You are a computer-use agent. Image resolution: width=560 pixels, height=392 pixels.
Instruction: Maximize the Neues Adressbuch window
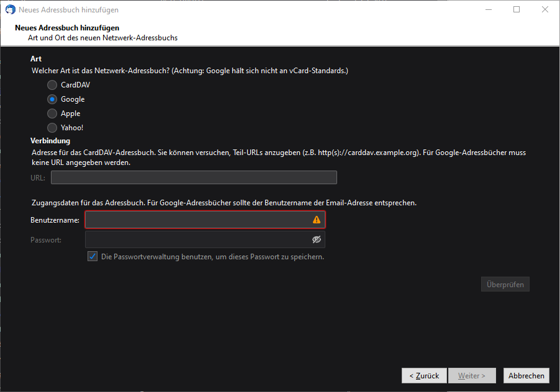click(517, 10)
